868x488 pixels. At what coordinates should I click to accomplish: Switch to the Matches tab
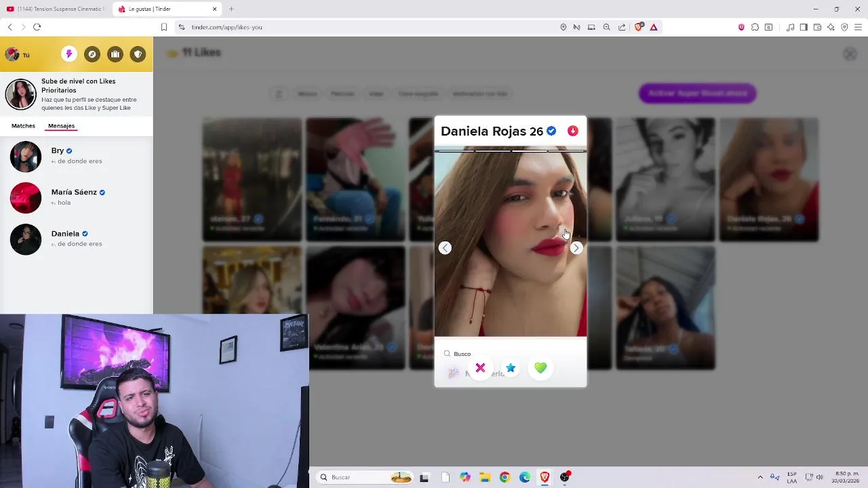click(x=23, y=126)
